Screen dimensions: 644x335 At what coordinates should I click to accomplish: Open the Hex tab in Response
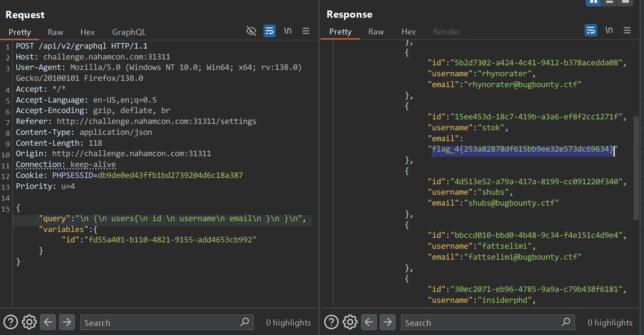pyautogui.click(x=408, y=32)
